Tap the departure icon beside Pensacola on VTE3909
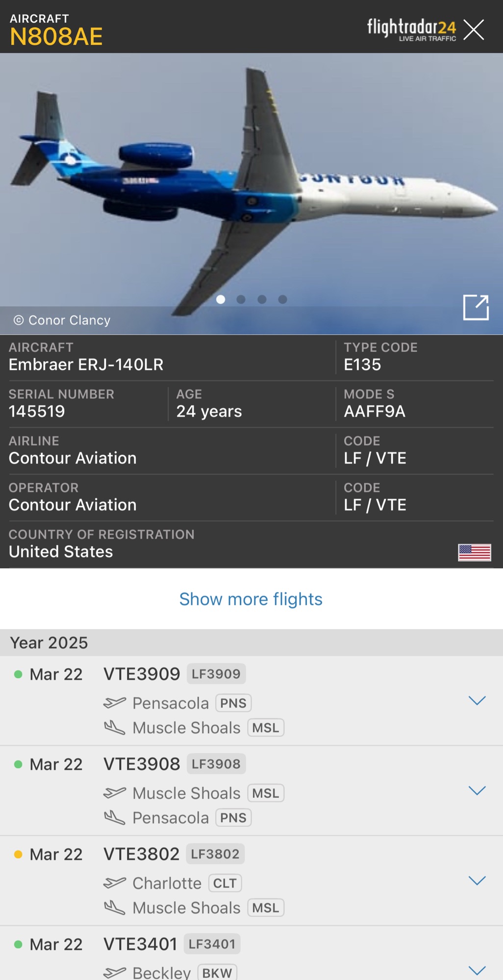This screenshot has width=503, height=980. click(x=115, y=703)
